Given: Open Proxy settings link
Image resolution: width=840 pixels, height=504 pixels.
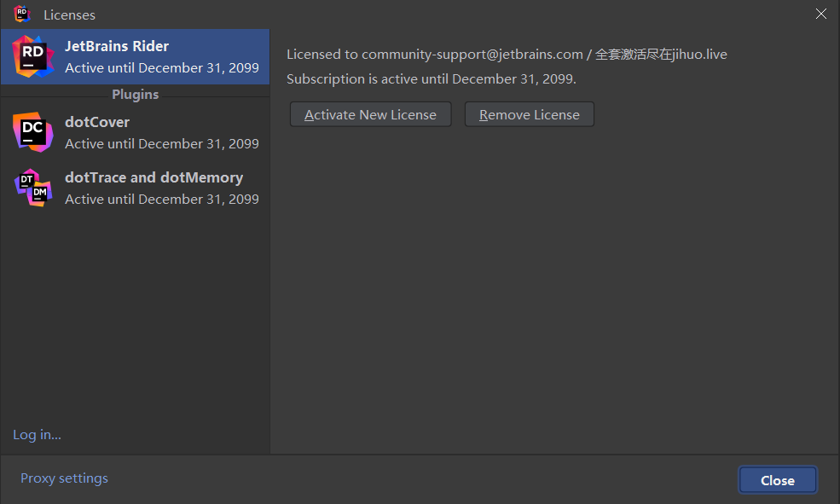Looking at the screenshot, I should coord(64,478).
